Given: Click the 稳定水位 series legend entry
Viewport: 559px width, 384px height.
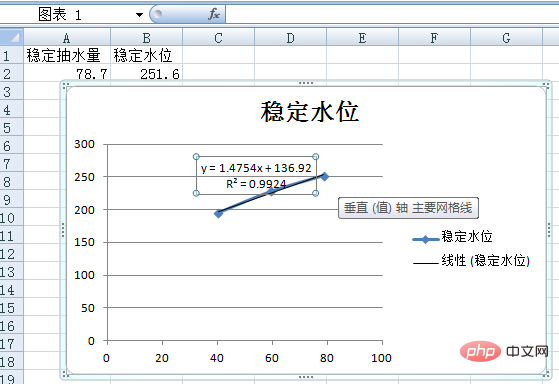Looking at the screenshot, I should tap(453, 237).
